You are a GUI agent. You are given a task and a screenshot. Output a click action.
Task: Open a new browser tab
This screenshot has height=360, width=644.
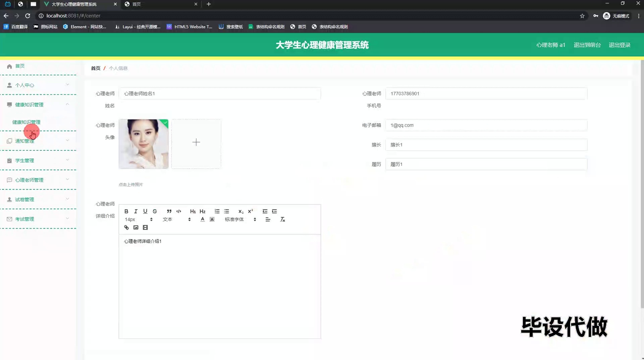(209, 4)
